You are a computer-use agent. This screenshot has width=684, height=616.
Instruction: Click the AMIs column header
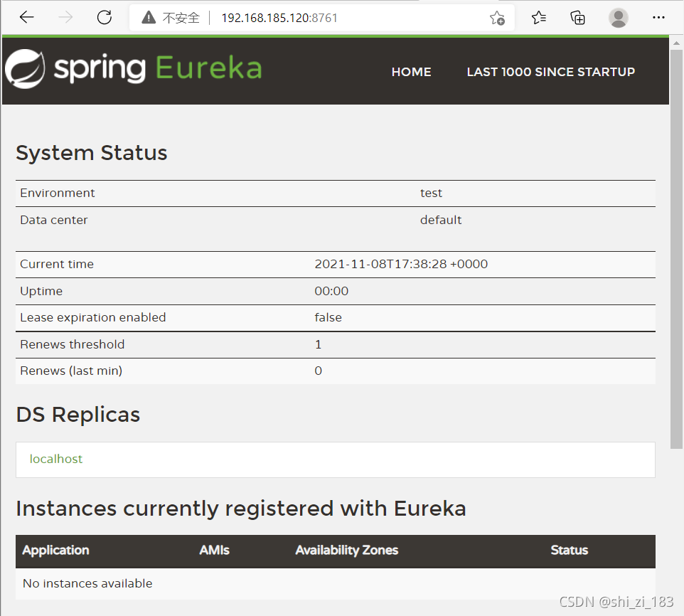tap(214, 550)
